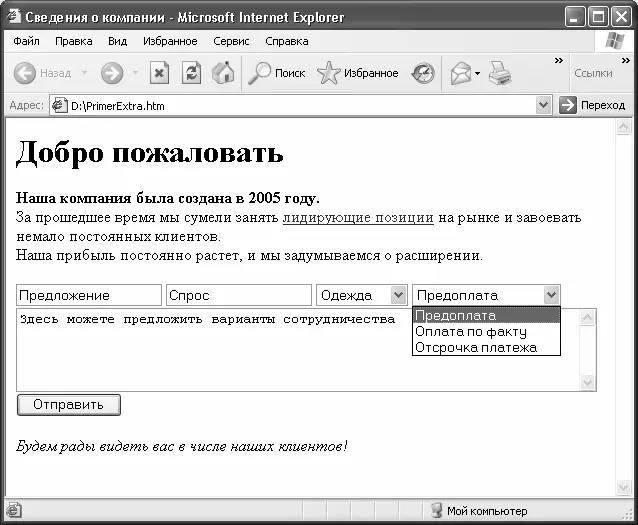Open the Правка menu
The image size is (638, 525).
[x=74, y=42]
